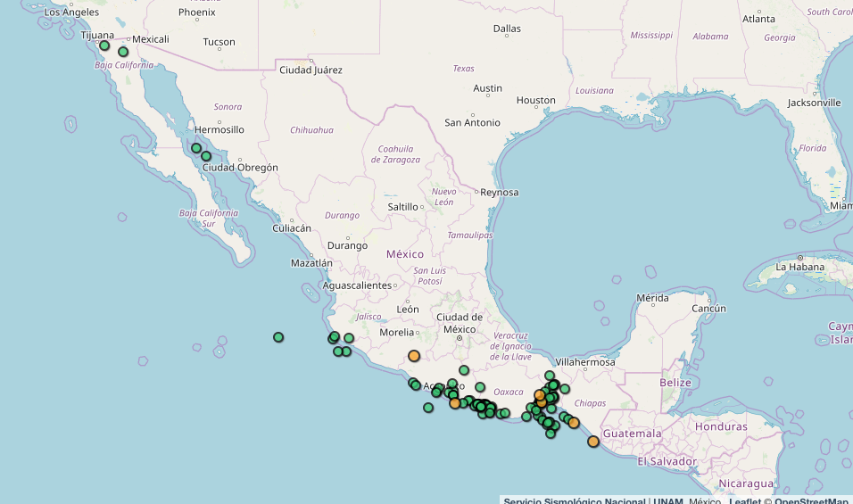Click the green marker south of Ciudad de México
Image resolution: width=853 pixels, height=504 pixels.
[464, 370]
